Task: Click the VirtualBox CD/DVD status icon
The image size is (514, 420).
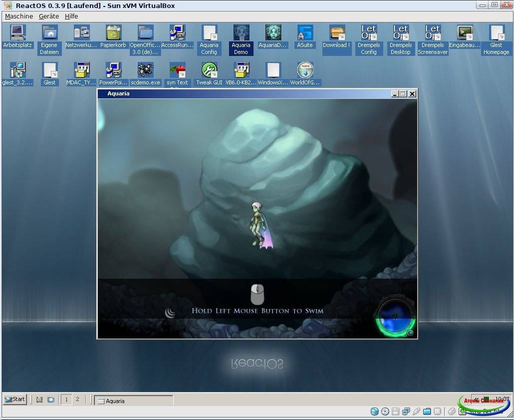Action: click(x=385, y=412)
